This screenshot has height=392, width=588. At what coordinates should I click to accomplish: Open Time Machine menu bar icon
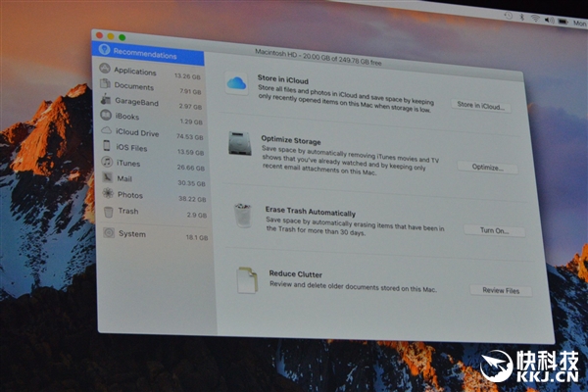(508, 16)
